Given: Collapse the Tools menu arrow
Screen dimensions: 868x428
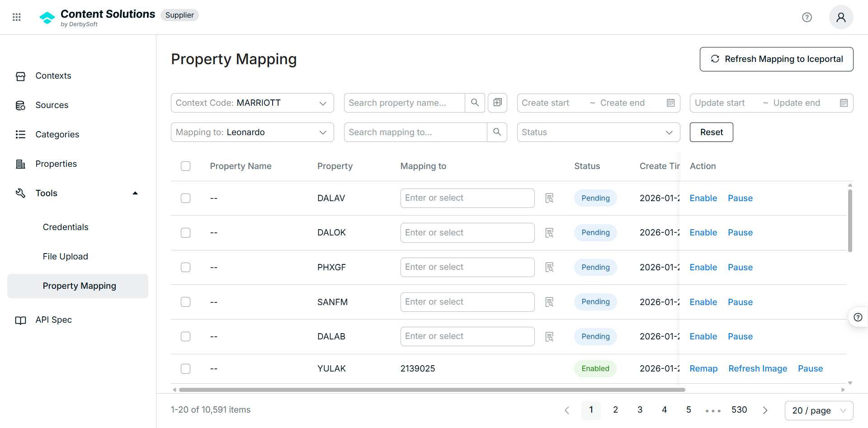Looking at the screenshot, I should click(x=135, y=193).
